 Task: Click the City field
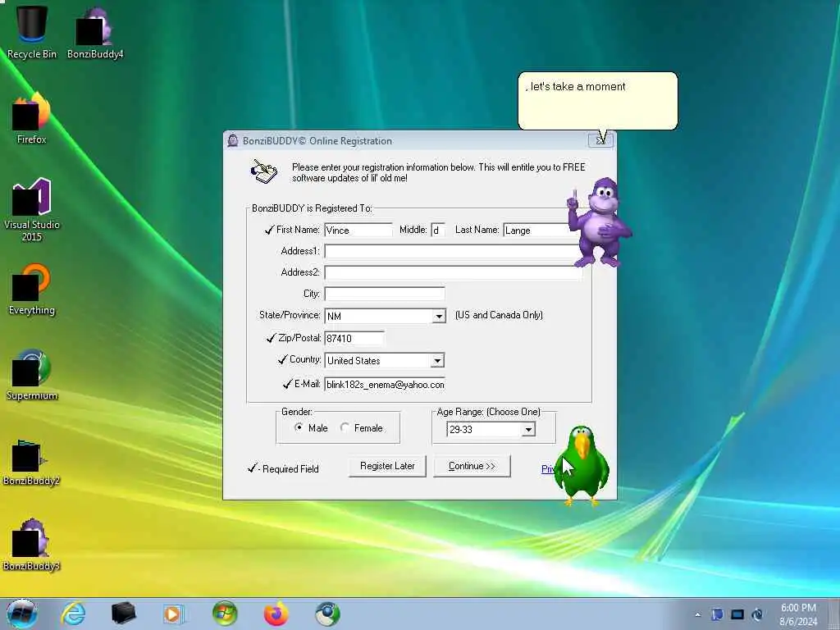point(385,294)
